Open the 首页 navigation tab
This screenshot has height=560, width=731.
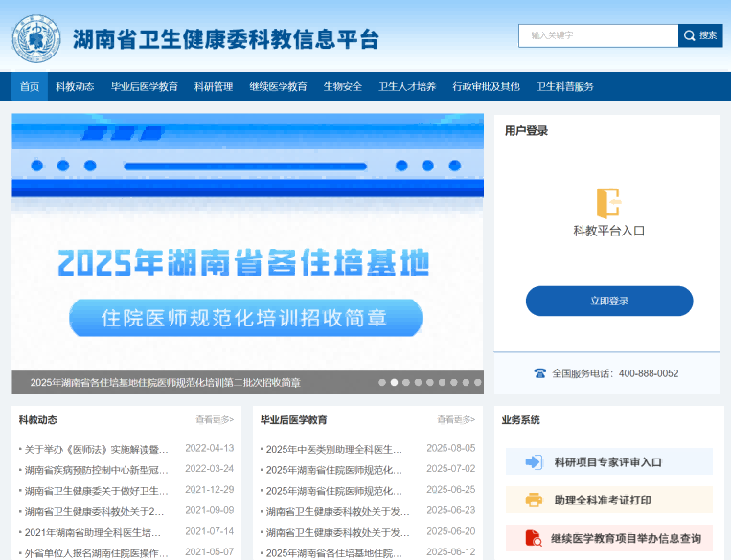click(30, 86)
